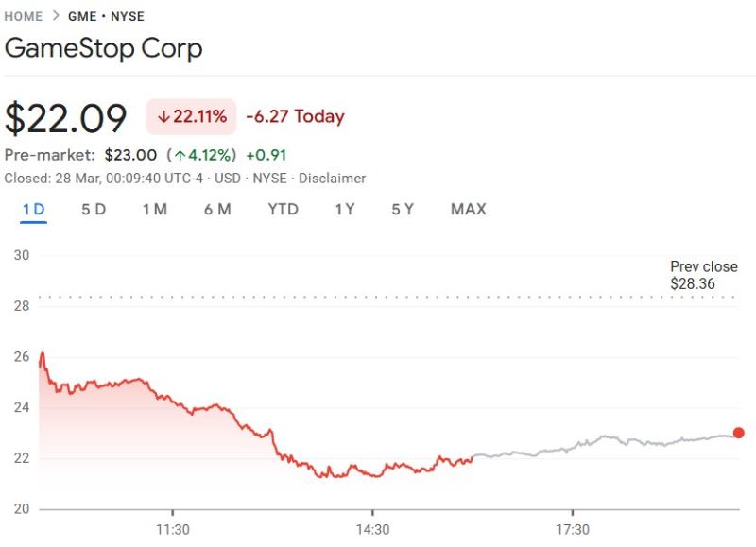Select the MAX time range
The image size is (756, 547).
469,209
